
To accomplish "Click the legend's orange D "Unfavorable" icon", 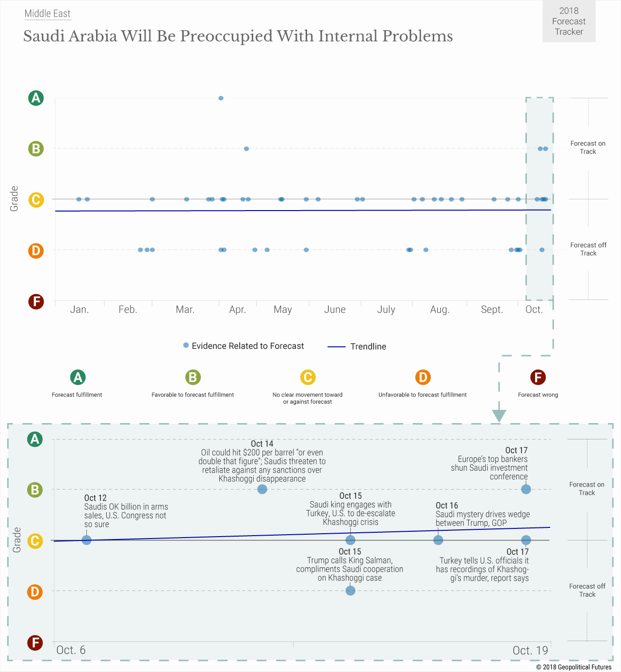I will [x=423, y=377].
